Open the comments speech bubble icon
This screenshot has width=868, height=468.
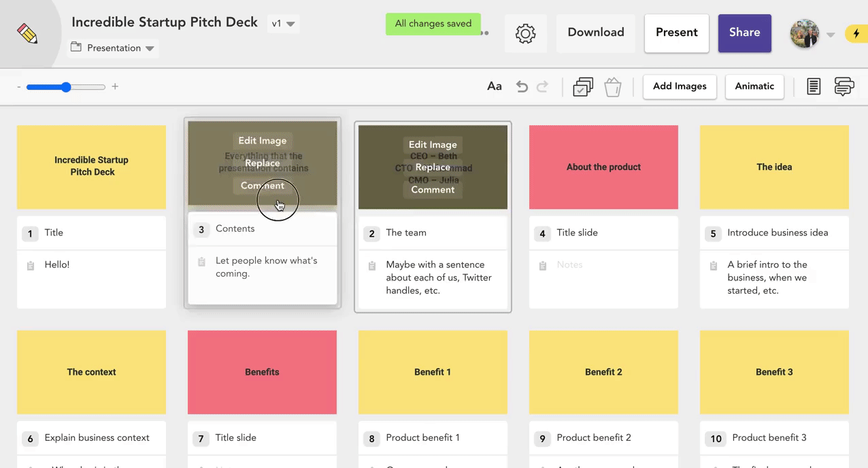[x=844, y=86]
